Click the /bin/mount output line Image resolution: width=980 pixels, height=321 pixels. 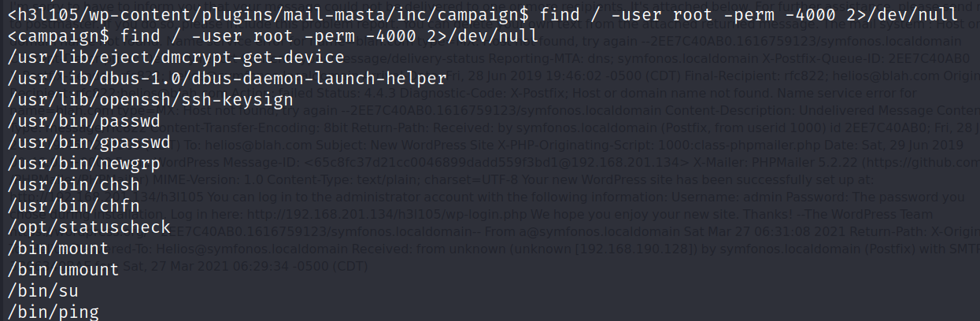click(x=59, y=249)
